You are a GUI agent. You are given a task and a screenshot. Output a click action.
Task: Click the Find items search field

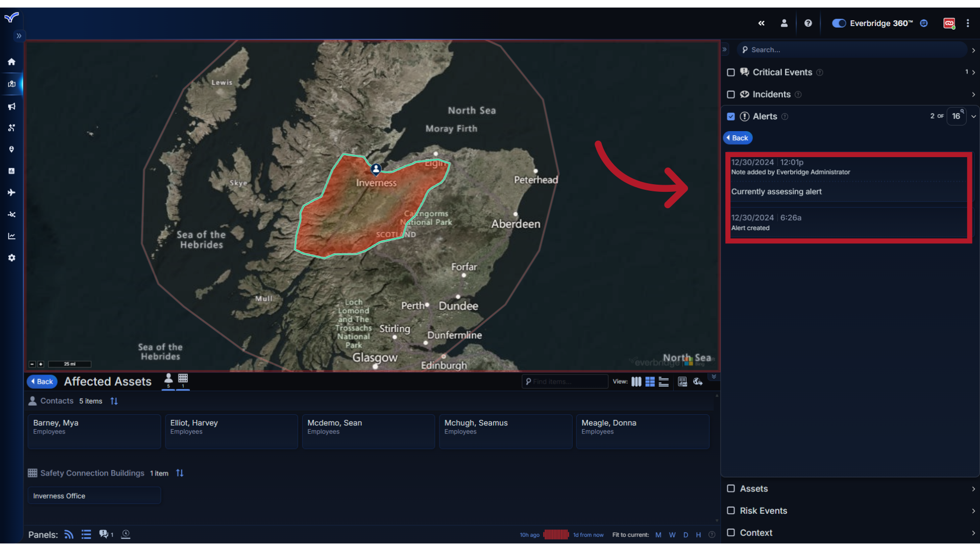pos(565,381)
